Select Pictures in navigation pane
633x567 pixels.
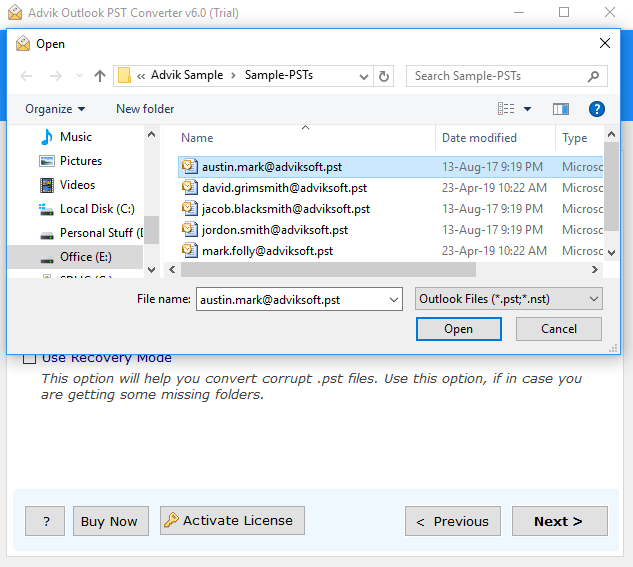click(x=81, y=161)
